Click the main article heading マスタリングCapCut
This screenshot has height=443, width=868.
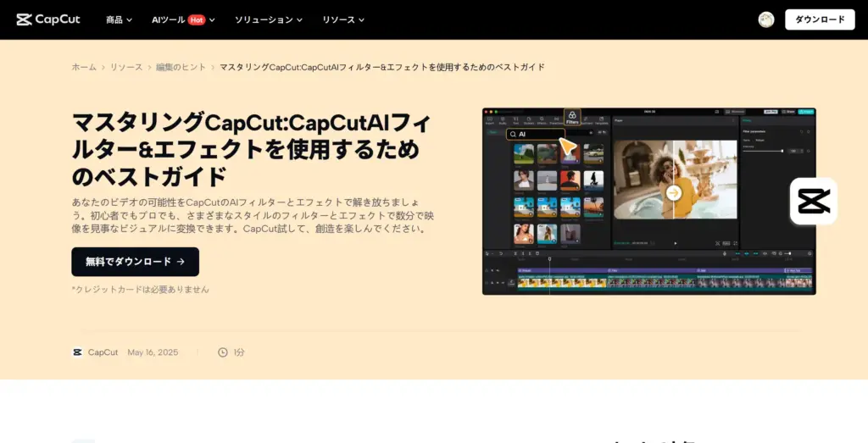pos(251,149)
